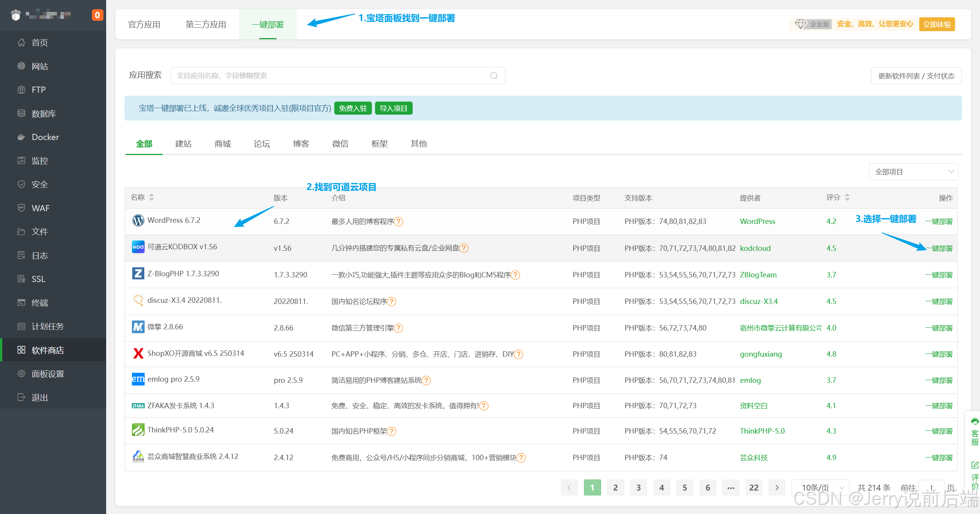Click the help question mark beside WordPress description
This screenshot has width=980, height=514.
pyautogui.click(x=399, y=222)
